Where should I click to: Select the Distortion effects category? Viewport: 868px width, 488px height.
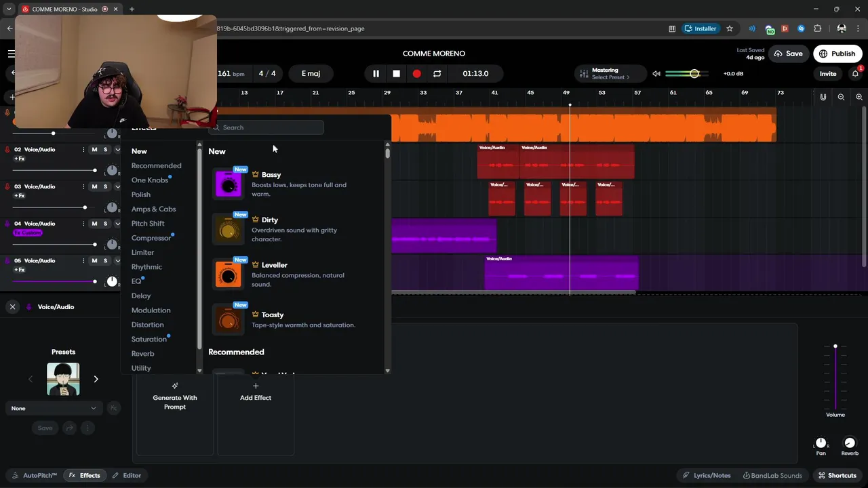(147, 325)
